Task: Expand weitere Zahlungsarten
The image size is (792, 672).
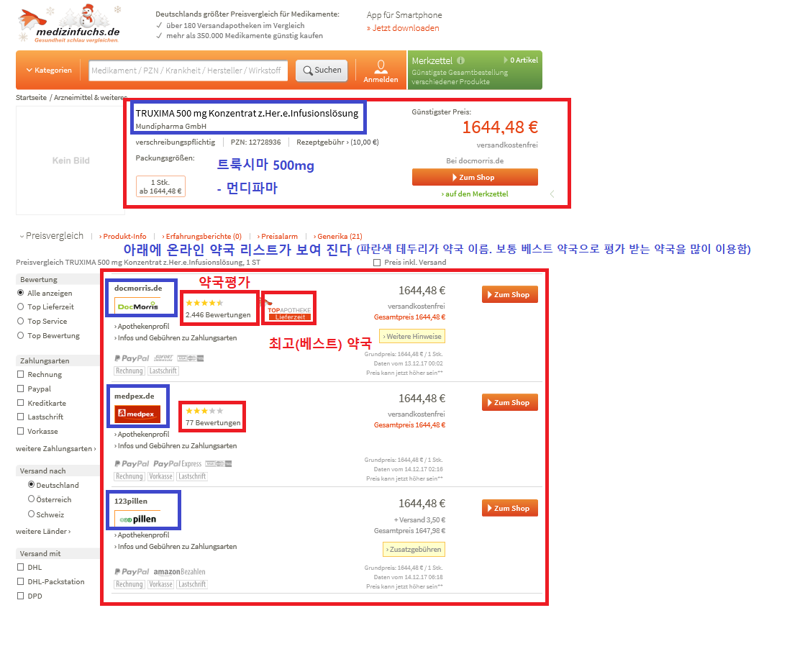Action: 55,449
